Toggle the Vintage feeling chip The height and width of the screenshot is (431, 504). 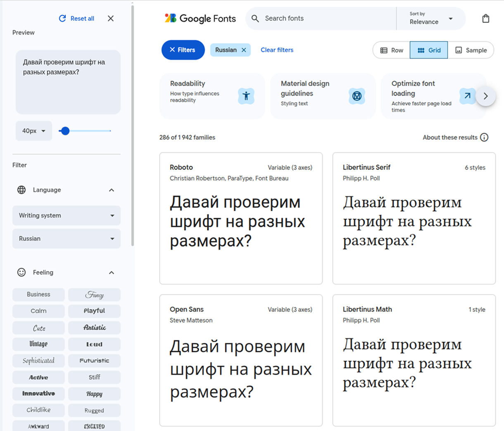pyautogui.click(x=38, y=344)
